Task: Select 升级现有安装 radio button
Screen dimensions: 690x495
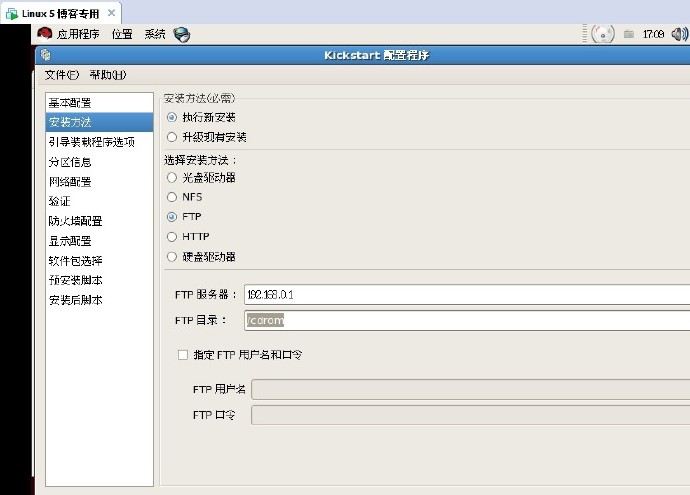Action: point(172,137)
